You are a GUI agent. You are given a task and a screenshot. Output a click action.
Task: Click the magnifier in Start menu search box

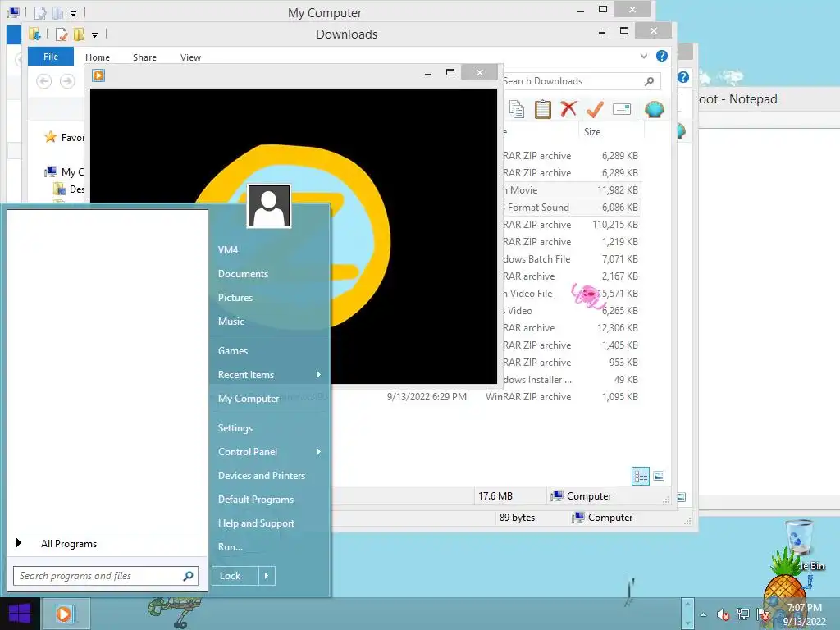click(x=188, y=576)
